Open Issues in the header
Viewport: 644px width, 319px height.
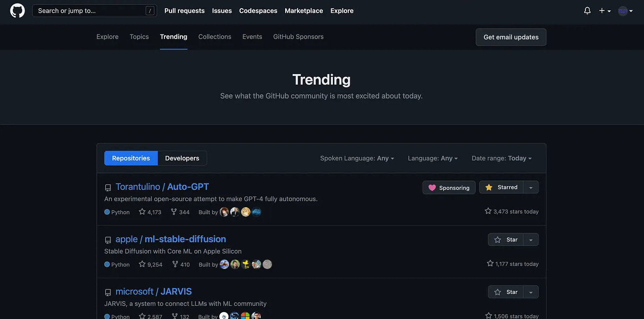(222, 10)
